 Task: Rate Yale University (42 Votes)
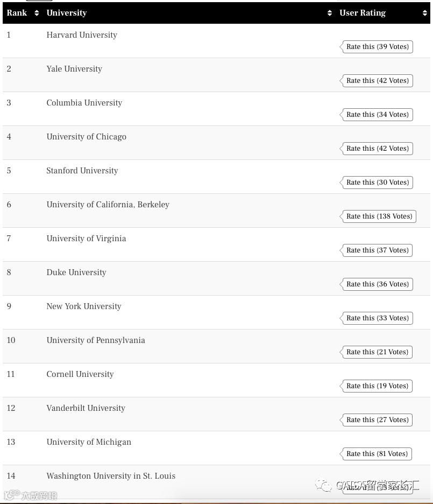(377, 81)
